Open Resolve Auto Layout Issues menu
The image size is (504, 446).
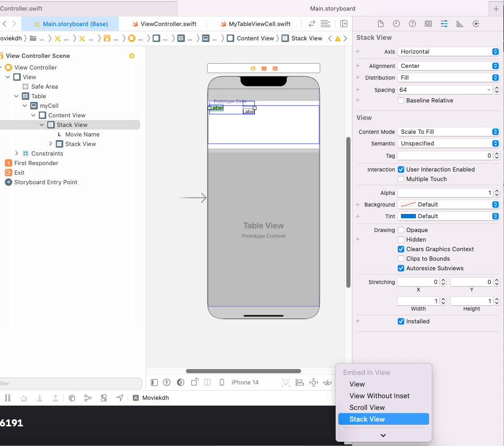click(x=327, y=382)
